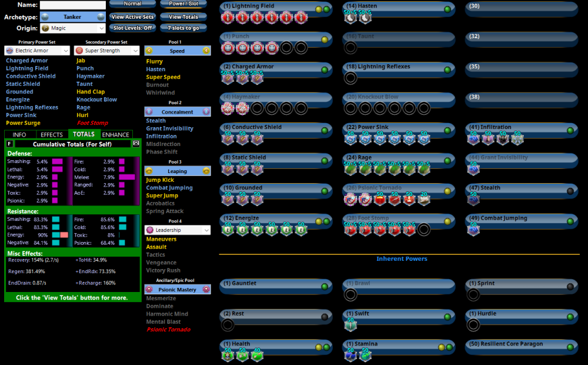Click the first enhancement slot under Infiltration
Screen dimensions: 588x365
pyautogui.click(x=473, y=140)
